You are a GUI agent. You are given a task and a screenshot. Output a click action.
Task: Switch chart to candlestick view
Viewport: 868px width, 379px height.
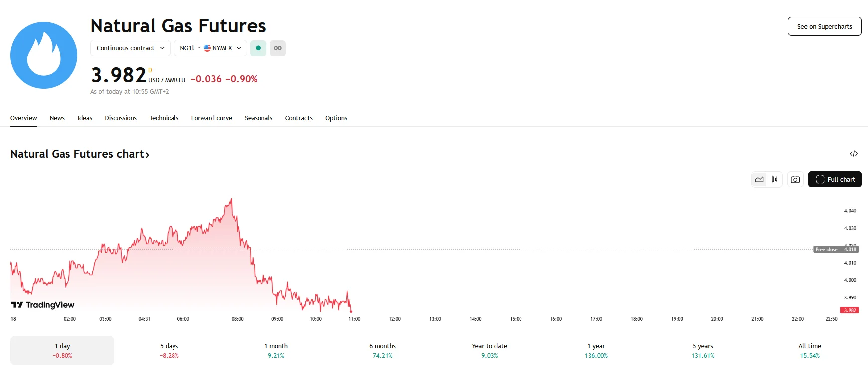coord(774,179)
